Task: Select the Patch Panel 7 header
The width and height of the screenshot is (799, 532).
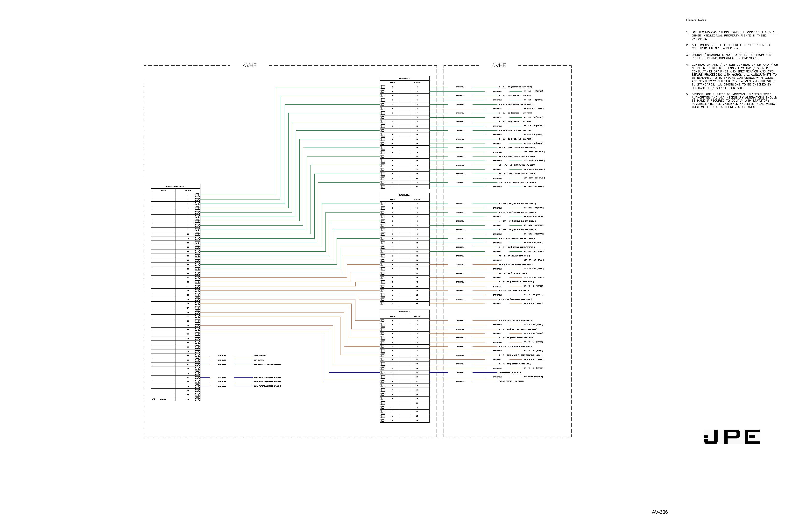Action: click(404, 312)
